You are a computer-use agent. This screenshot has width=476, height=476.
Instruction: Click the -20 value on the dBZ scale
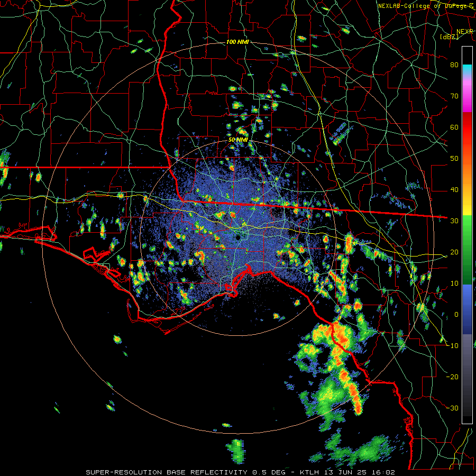coord(452,377)
